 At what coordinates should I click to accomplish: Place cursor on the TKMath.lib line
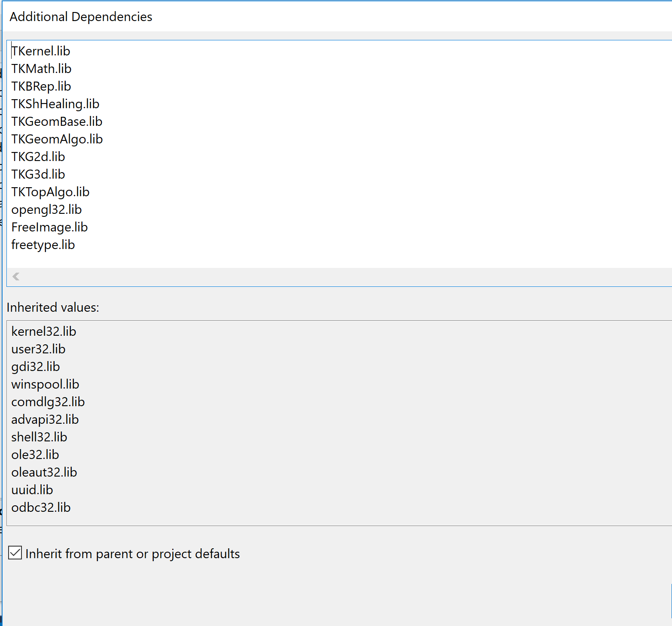[x=41, y=69]
